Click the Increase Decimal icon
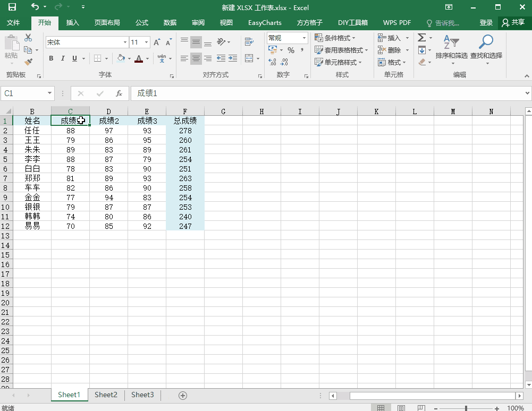The width and height of the screenshot is (532, 411). (272, 62)
